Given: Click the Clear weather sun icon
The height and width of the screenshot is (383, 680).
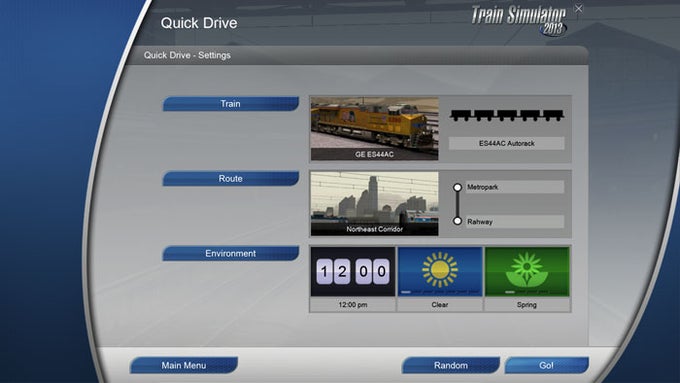Looking at the screenshot, I should (440, 270).
